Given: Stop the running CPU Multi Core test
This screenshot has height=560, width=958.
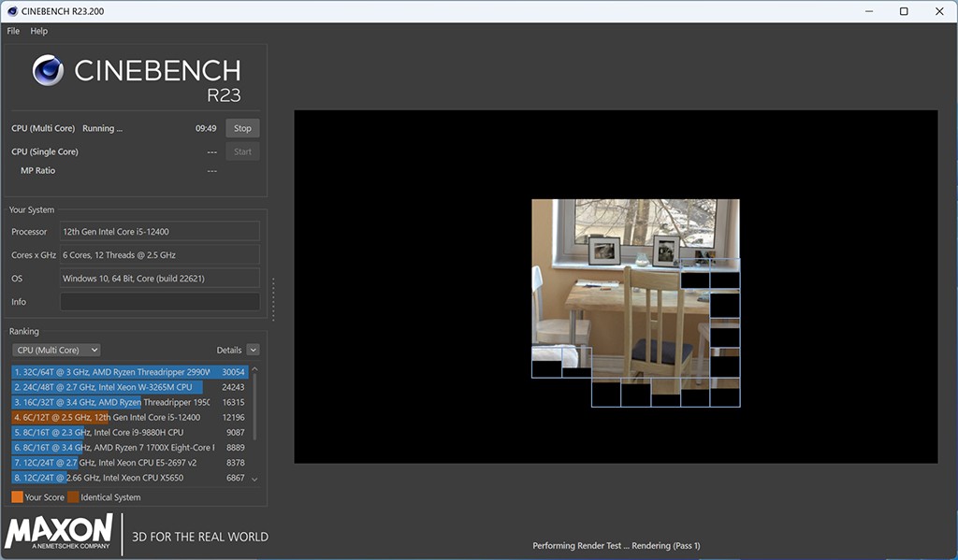Looking at the screenshot, I should pos(242,128).
